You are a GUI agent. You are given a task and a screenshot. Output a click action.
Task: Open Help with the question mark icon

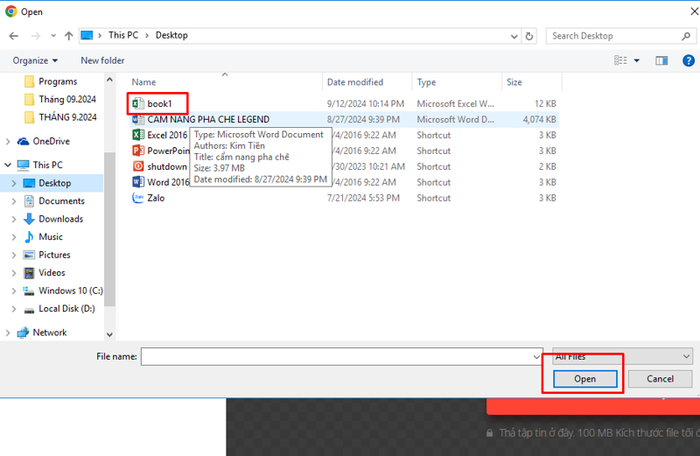(x=688, y=60)
